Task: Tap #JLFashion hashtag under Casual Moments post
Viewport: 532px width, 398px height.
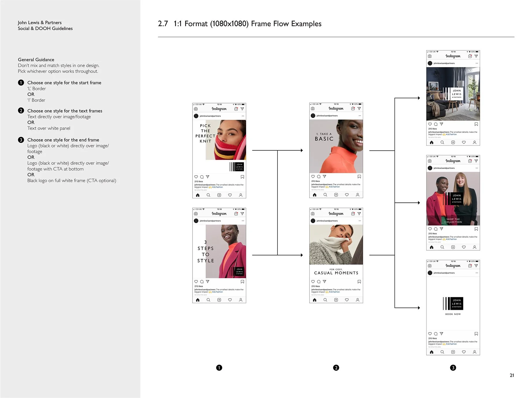Action: coord(335,292)
